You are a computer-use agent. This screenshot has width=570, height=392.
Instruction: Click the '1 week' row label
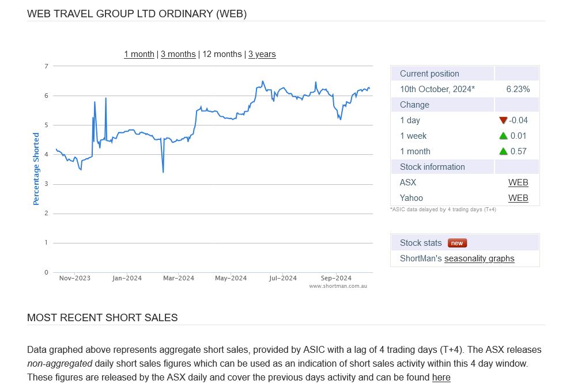point(413,136)
